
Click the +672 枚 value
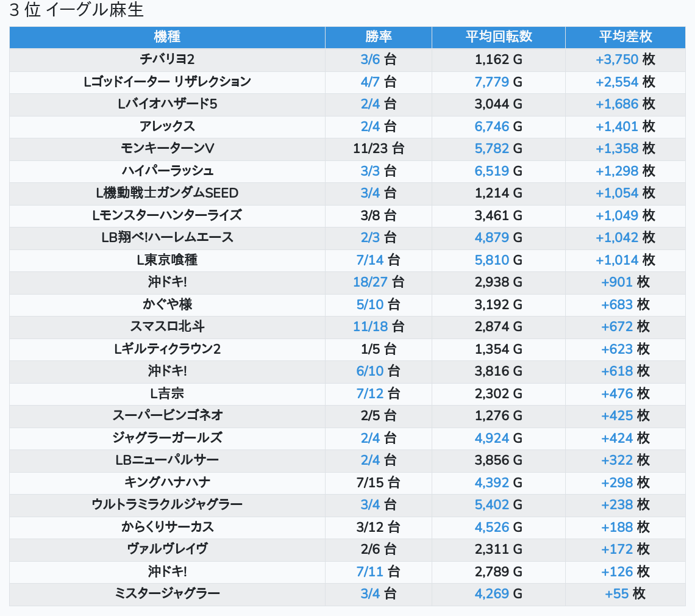pyautogui.click(x=625, y=326)
